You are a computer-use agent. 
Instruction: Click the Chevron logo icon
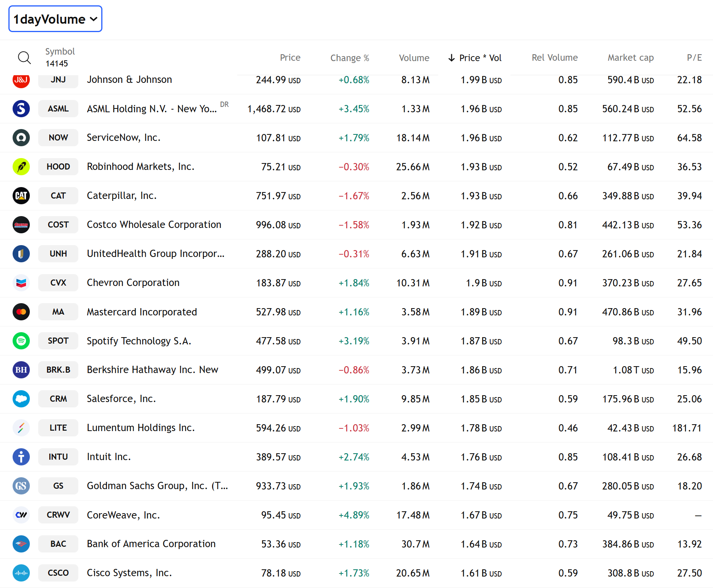pos(21,283)
